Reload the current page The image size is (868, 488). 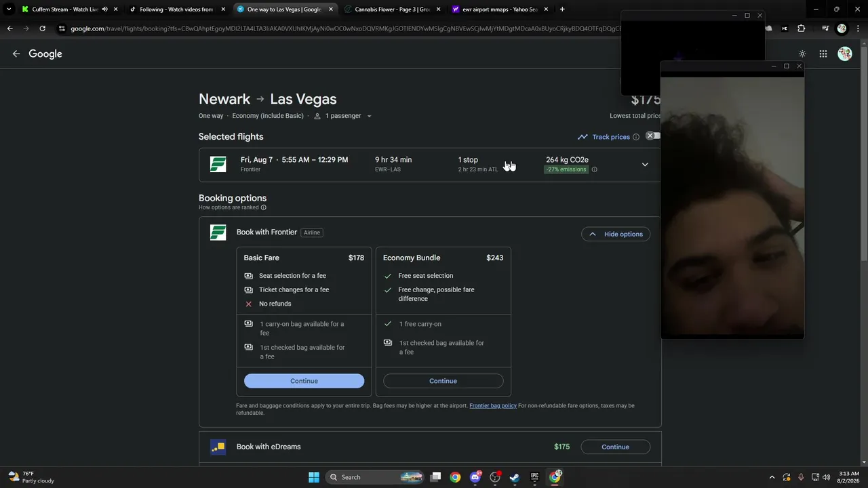point(42,28)
